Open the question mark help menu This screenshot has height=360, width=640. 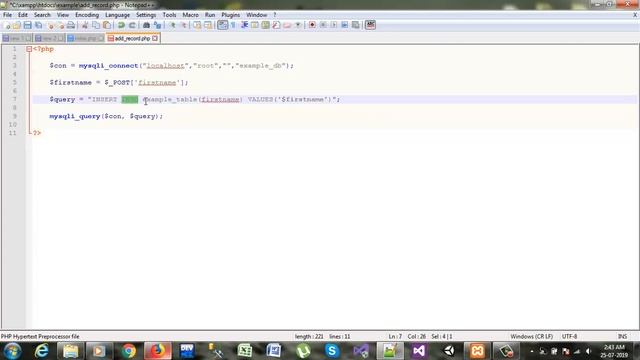pos(275,15)
